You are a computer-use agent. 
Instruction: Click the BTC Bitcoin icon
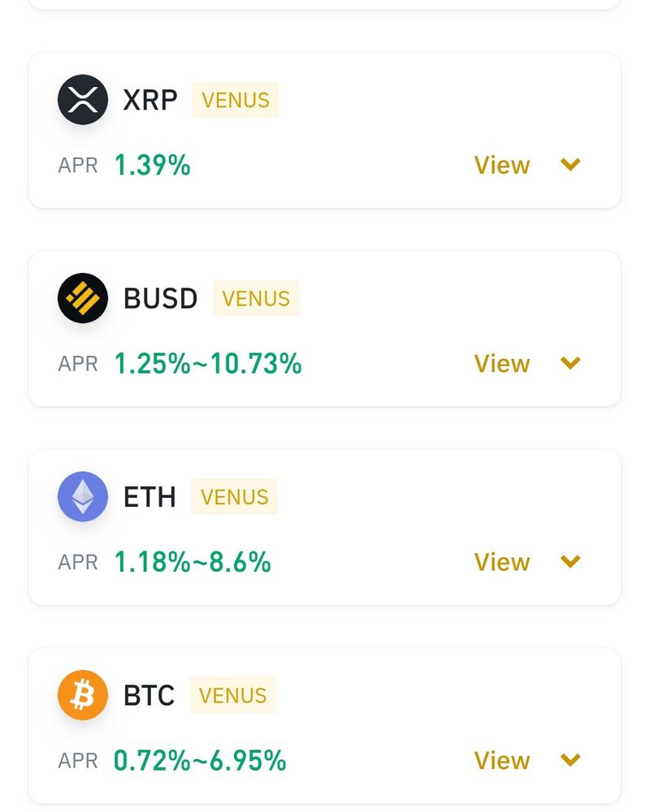click(x=83, y=695)
